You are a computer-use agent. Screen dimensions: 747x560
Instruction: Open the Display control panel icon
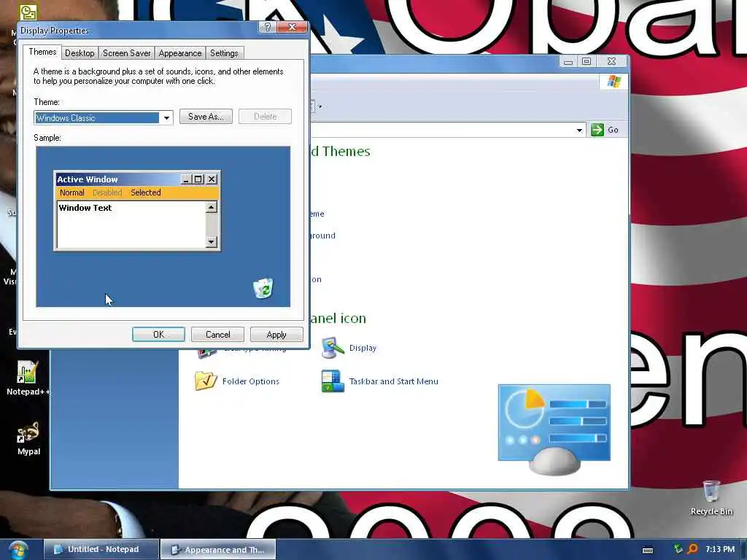[333, 348]
